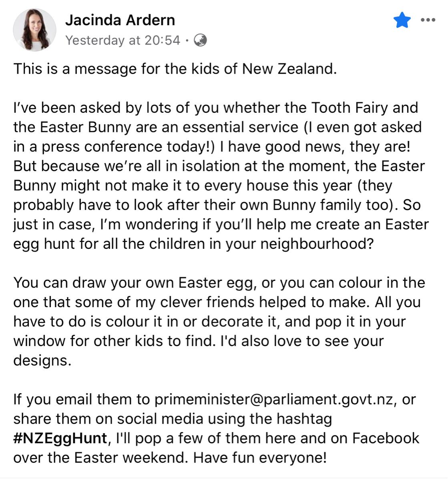This screenshot has height=480, width=448.
Task: Click the word 'isolation' in the post
Action: (x=225, y=166)
